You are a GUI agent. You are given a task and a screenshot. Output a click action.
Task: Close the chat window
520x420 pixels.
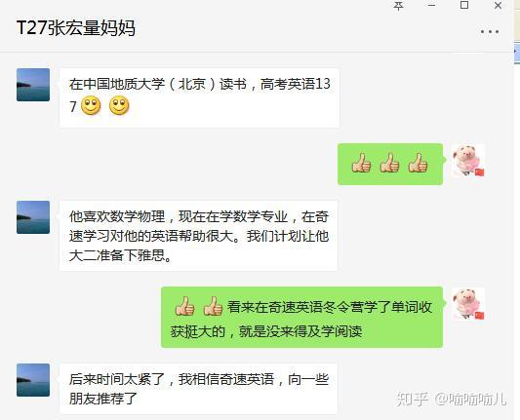(498, 5)
